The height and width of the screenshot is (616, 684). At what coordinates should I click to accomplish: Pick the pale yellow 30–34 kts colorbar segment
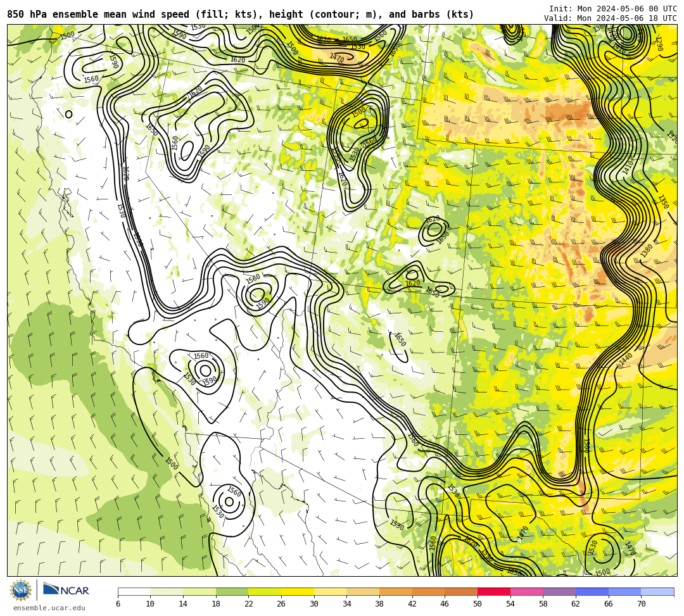330,591
